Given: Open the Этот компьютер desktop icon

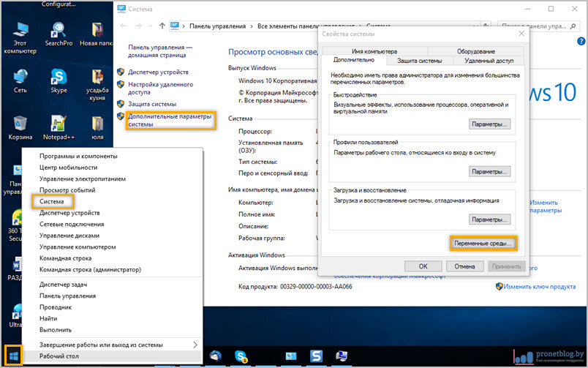Looking at the screenshot, I should point(20,37).
